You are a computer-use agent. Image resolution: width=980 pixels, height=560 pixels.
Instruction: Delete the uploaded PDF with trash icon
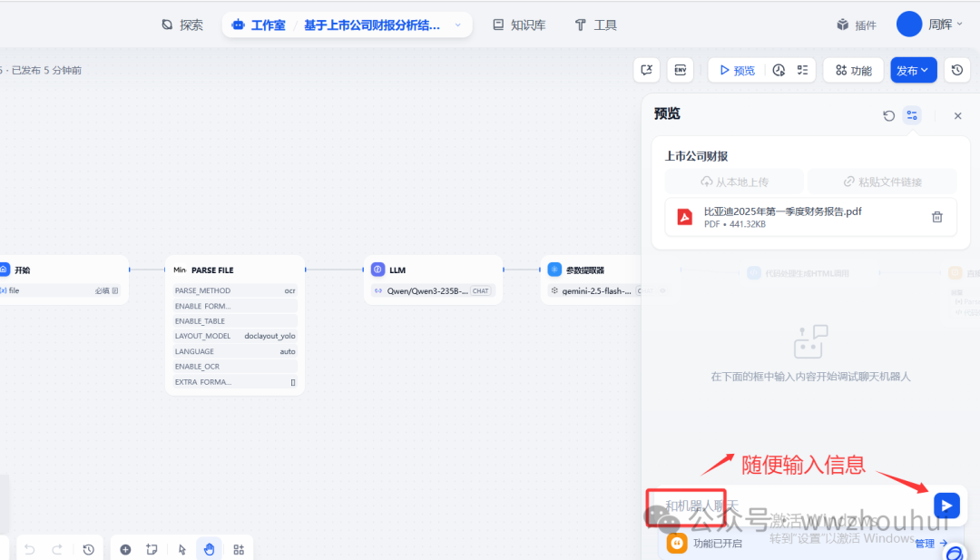(x=936, y=217)
